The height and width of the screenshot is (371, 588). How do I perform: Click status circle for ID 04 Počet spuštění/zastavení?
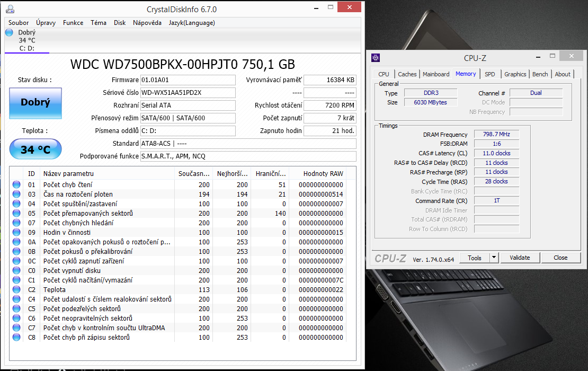[16, 204]
